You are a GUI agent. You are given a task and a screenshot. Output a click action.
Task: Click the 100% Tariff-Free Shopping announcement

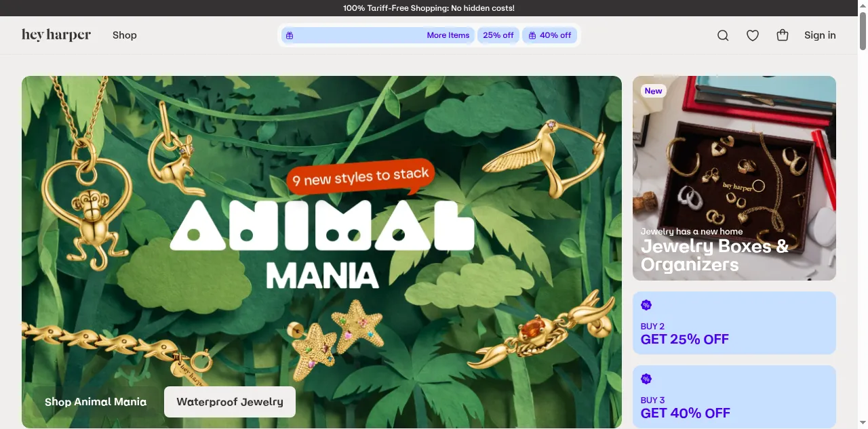coord(429,8)
